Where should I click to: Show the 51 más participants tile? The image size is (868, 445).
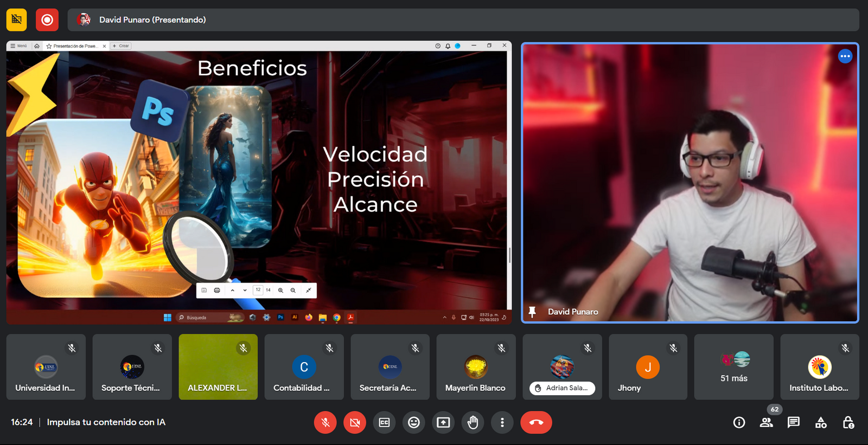[734, 367]
